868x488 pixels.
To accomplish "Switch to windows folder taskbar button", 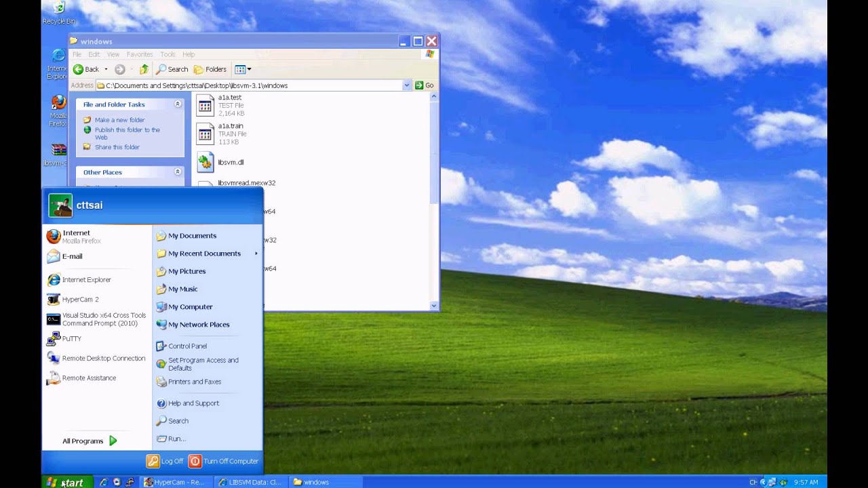I will click(x=325, y=483).
